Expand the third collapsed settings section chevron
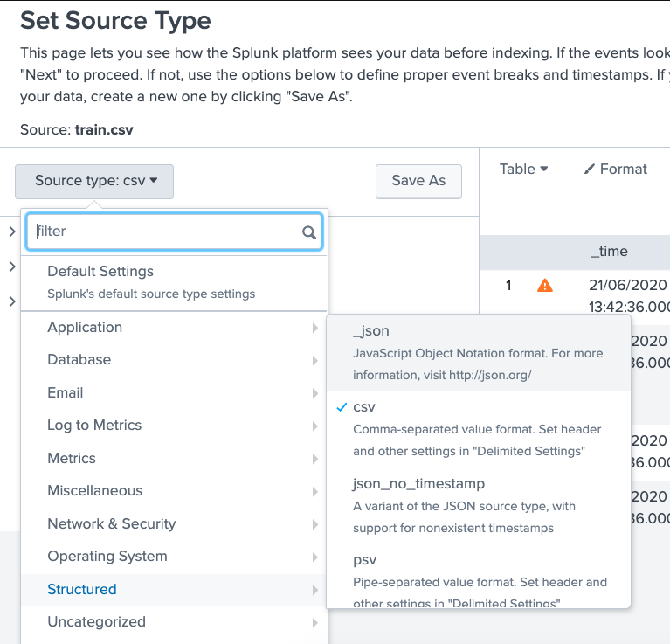The image size is (670, 644). click(12, 301)
